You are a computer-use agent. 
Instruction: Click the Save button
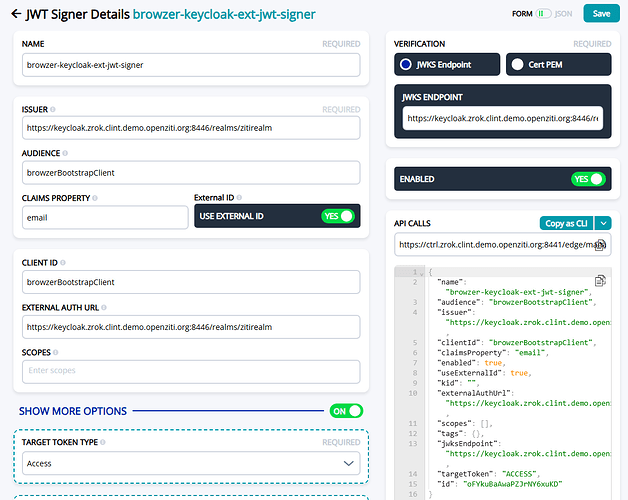(601, 14)
